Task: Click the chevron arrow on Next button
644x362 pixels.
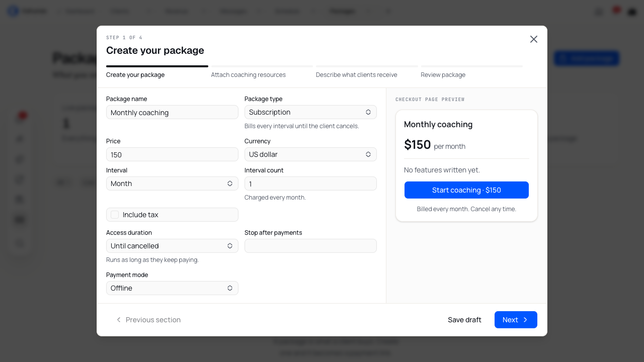Action: click(x=525, y=320)
